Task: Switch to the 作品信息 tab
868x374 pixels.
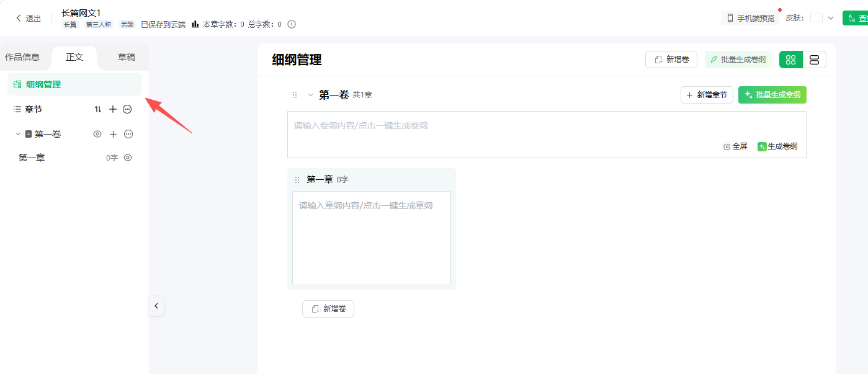Action: click(22, 57)
